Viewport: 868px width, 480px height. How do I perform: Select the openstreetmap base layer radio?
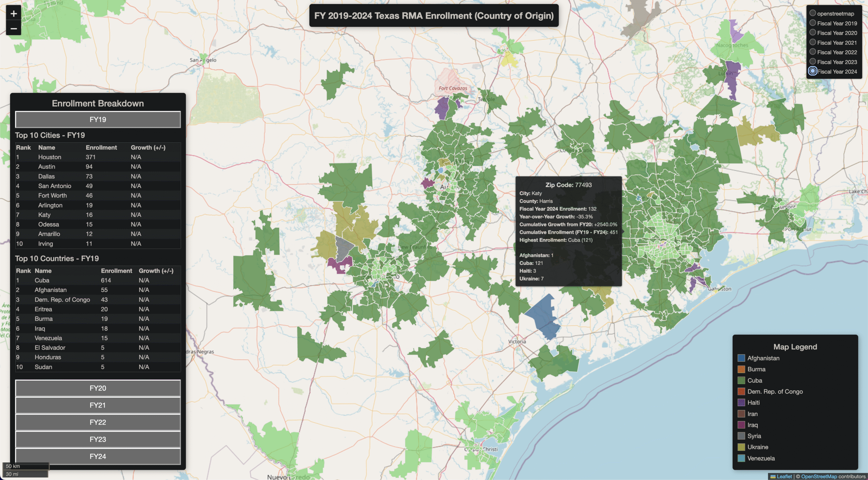813,13
